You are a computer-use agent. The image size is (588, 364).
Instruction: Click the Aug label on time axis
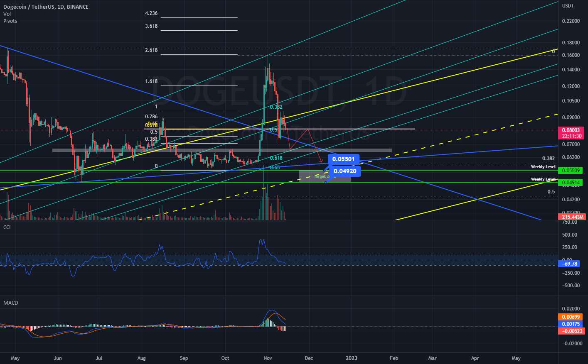(141, 358)
